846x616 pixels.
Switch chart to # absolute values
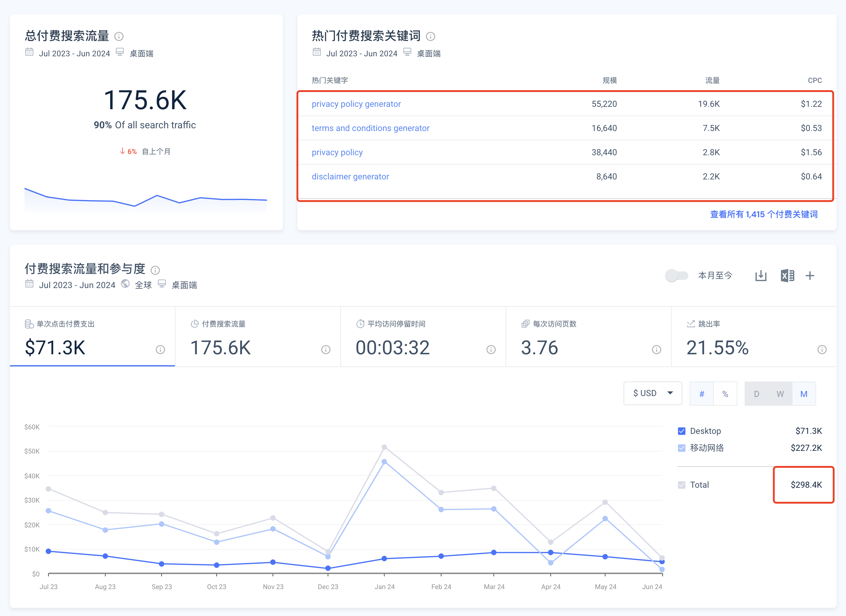pos(702,394)
